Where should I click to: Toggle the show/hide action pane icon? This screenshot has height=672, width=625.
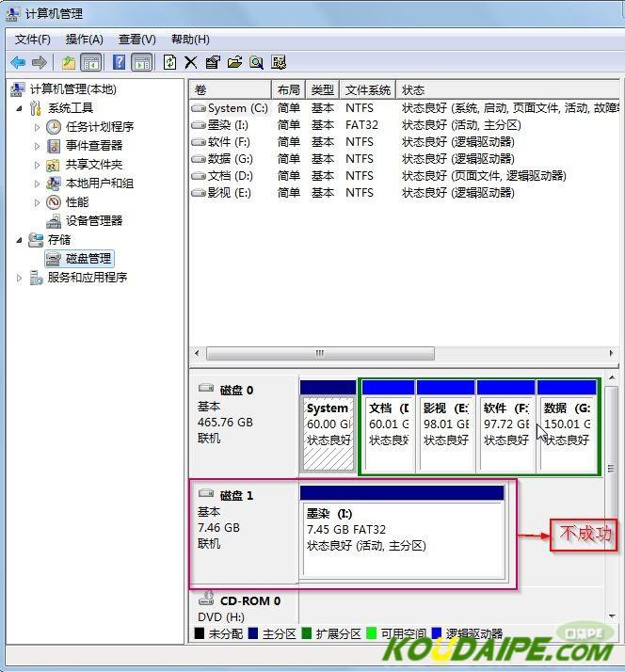pos(142,62)
